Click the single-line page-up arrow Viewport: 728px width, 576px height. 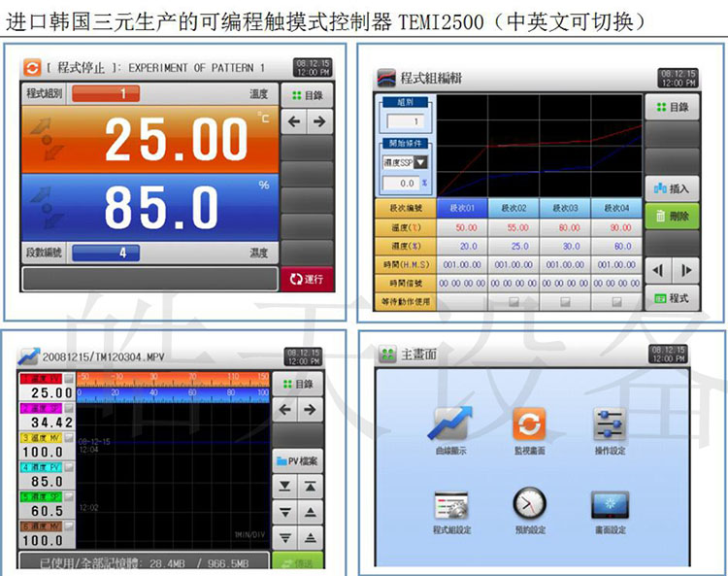[311, 512]
